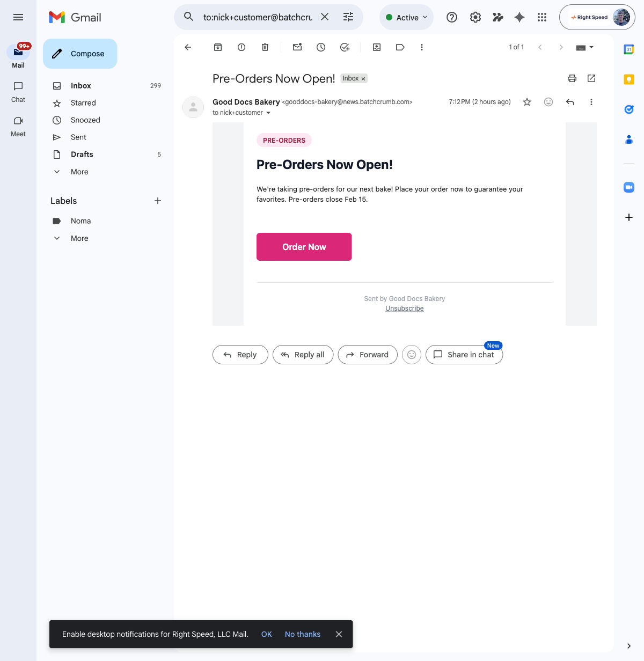Snooze this email
The height and width of the screenshot is (661, 644).
[320, 47]
